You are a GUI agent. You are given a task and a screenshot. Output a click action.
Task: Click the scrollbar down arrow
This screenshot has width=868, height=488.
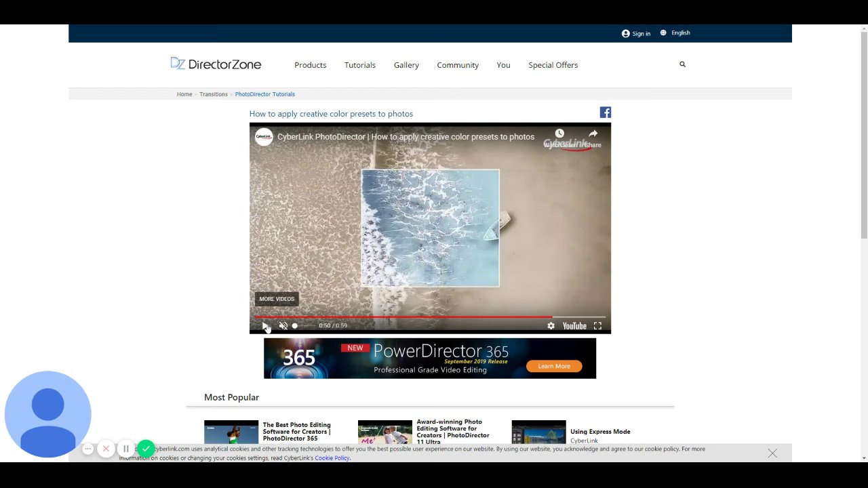point(863,458)
